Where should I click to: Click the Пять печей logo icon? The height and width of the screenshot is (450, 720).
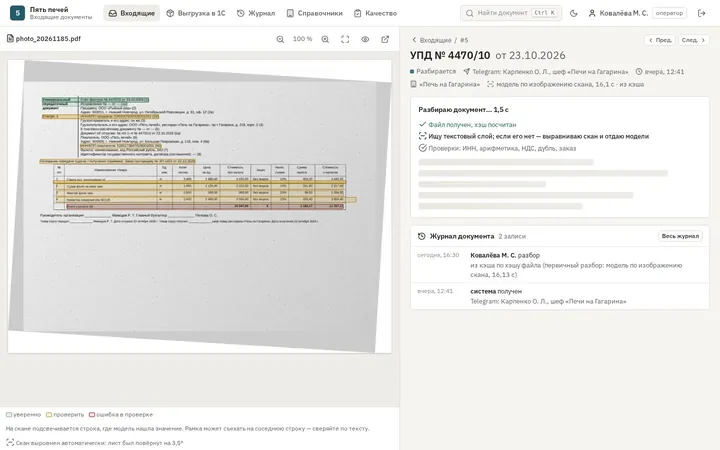point(17,13)
